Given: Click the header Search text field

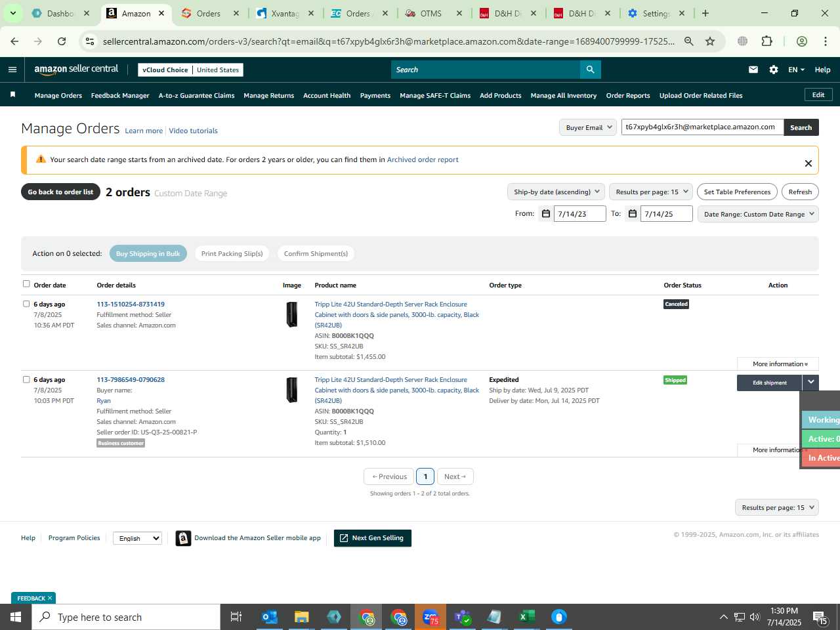Looking at the screenshot, I should tap(485, 70).
